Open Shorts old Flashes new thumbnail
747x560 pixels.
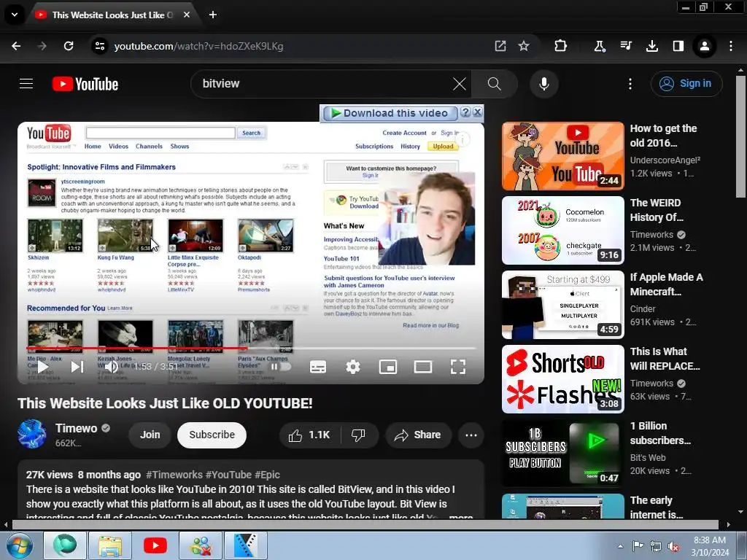562,379
